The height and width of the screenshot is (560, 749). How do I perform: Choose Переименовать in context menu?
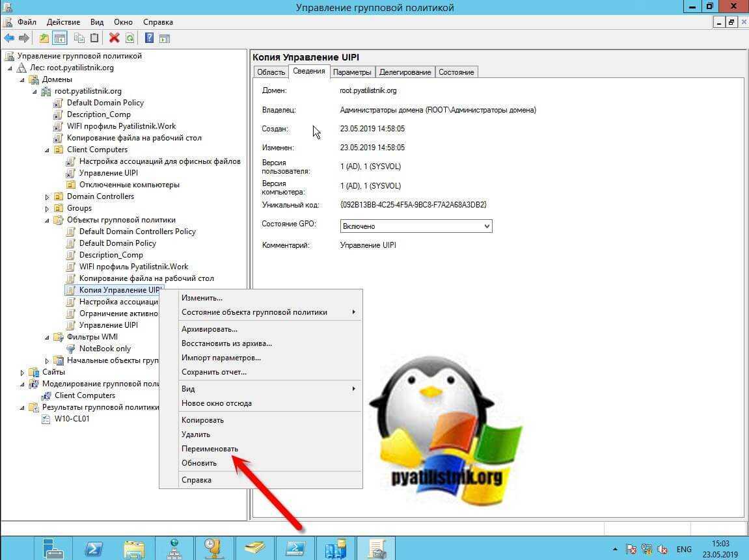click(x=261, y=449)
